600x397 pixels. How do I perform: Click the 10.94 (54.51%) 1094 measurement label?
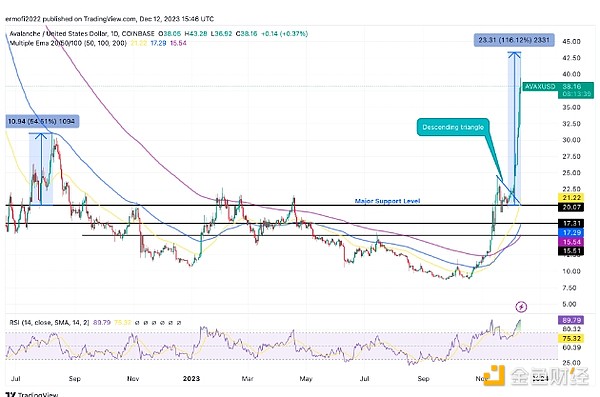click(42, 121)
